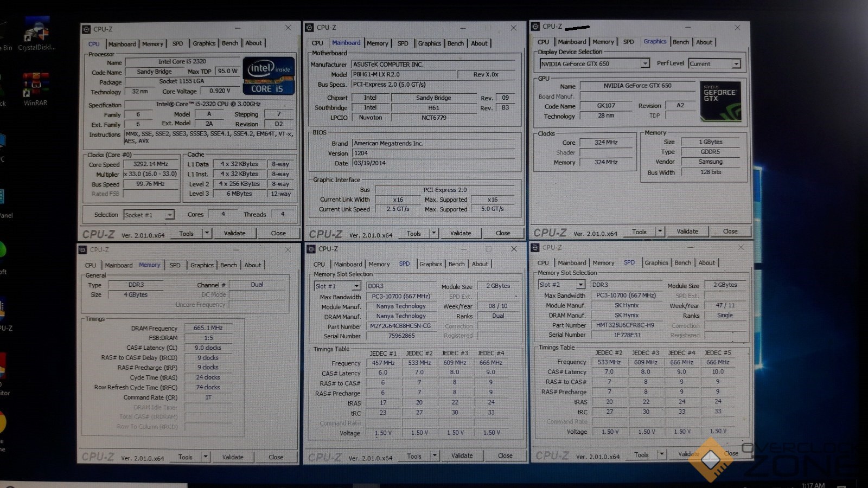Expand Tools dropdown arrow in Slot #2 window
The width and height of the screenshot is (868, 488).
click(x=661, y=454)
